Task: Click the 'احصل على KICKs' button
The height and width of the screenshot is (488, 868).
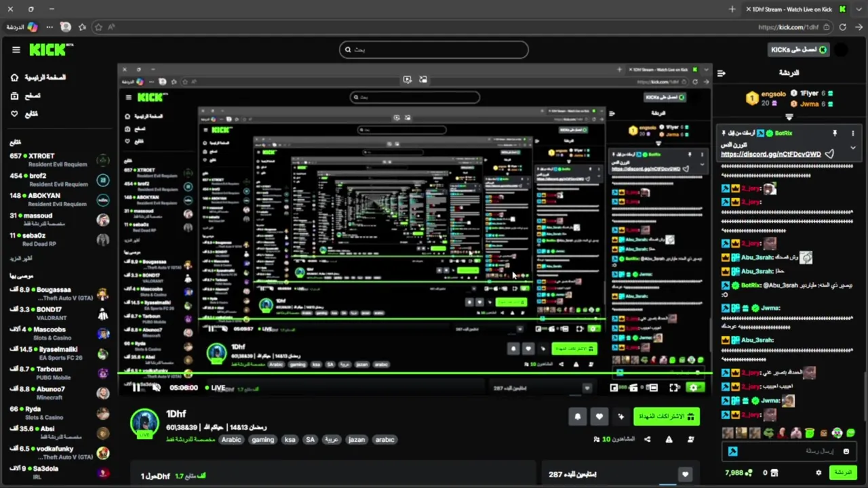Action: coord(800,49)
